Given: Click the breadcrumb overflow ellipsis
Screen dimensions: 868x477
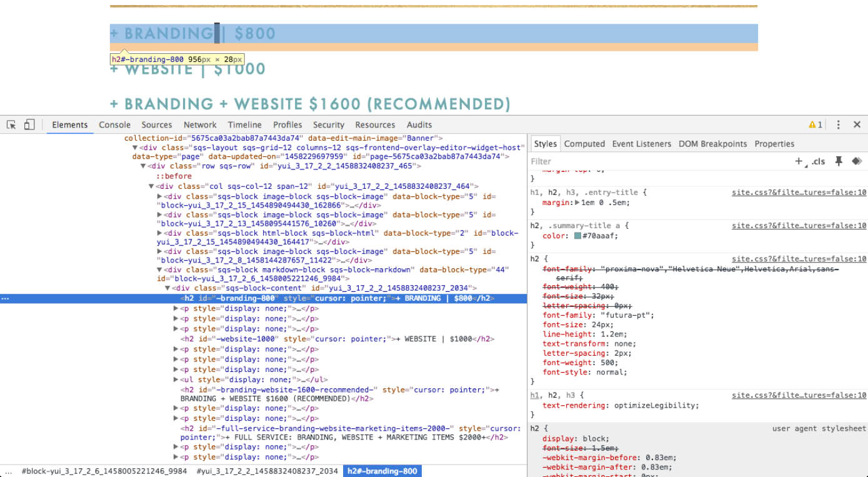Looking at the screenshot, I should tap(7, 471).
